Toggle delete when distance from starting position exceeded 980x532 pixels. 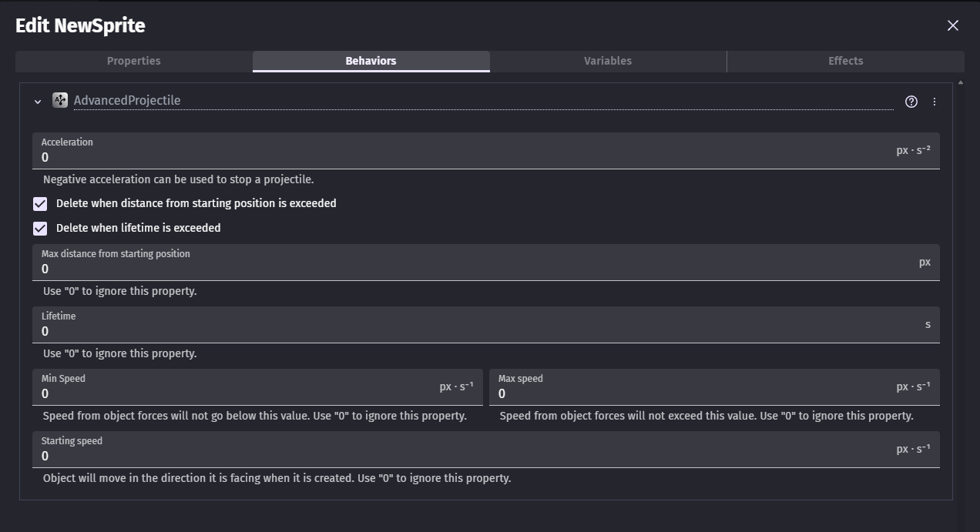40,204
